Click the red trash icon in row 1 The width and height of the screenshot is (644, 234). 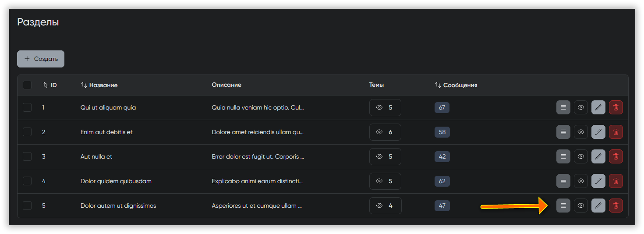point(616,107)
